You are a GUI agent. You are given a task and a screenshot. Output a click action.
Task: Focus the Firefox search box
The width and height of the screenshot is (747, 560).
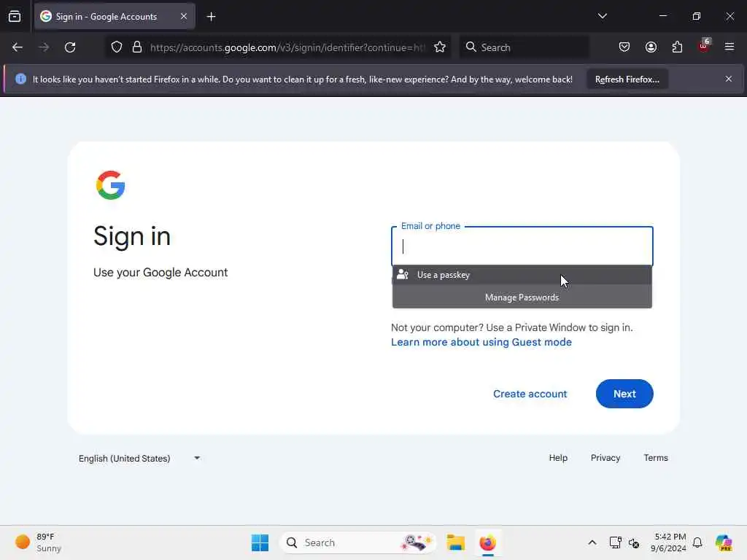click(524, 47)
